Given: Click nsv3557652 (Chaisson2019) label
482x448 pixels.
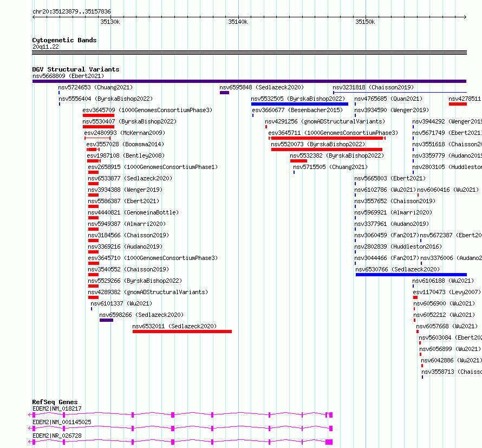Looking at the screenshot, I should (x=395, y=201).
